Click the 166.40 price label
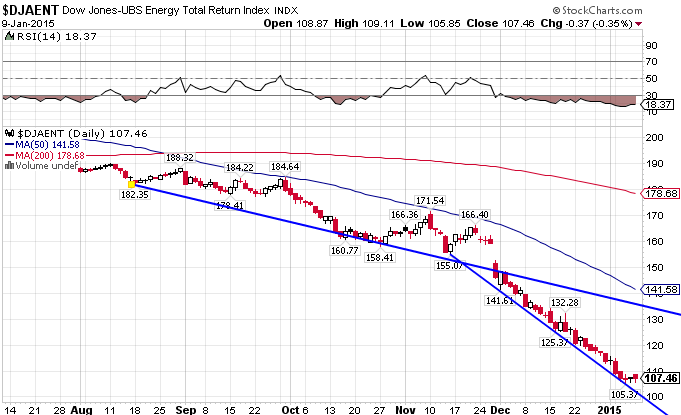The height and width of the screenshot is (415, 681). (x=474, y=215)
